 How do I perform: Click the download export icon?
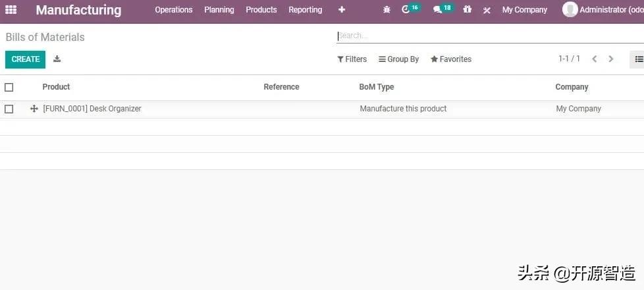[x=57, y=59]
